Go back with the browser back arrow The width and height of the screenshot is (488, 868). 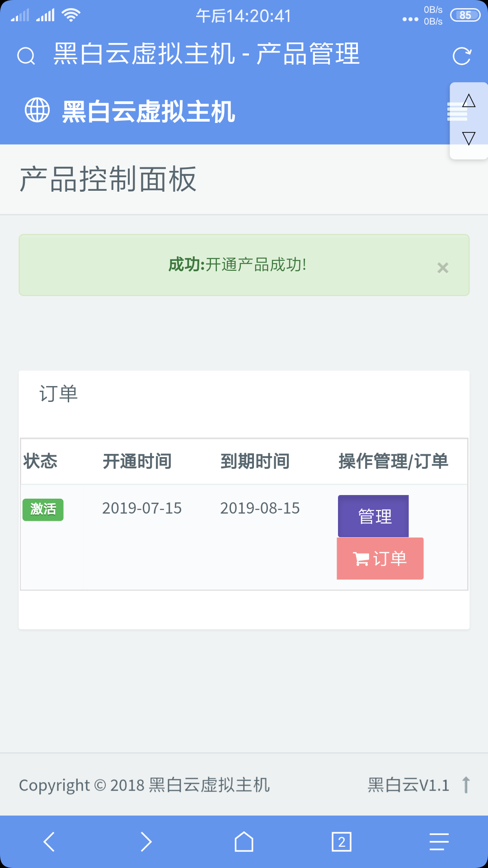49,842
